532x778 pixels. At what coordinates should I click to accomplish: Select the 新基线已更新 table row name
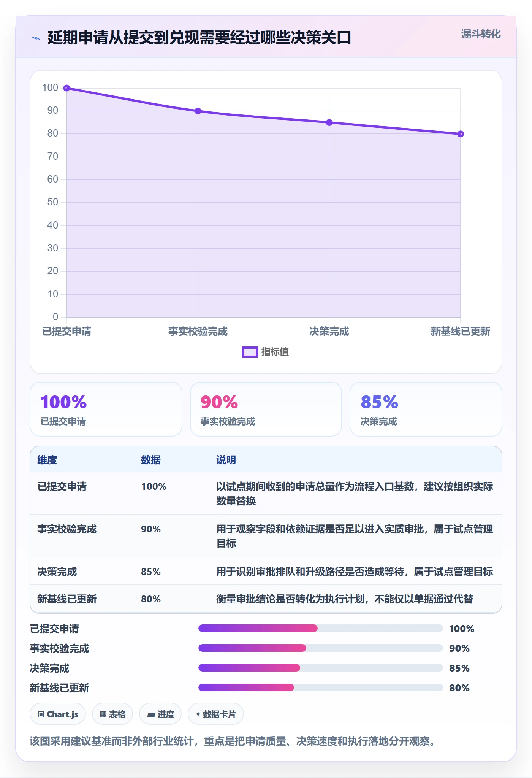pos(67,599)
